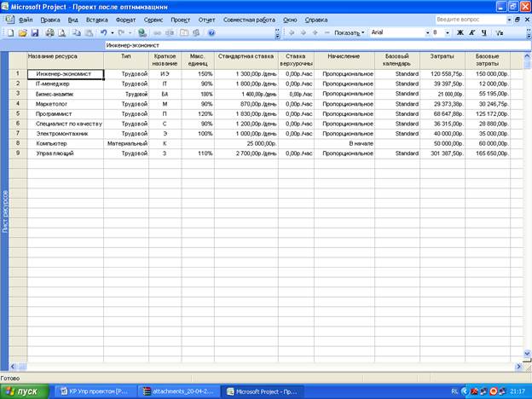Open the Сервис menu

[153, 18]
